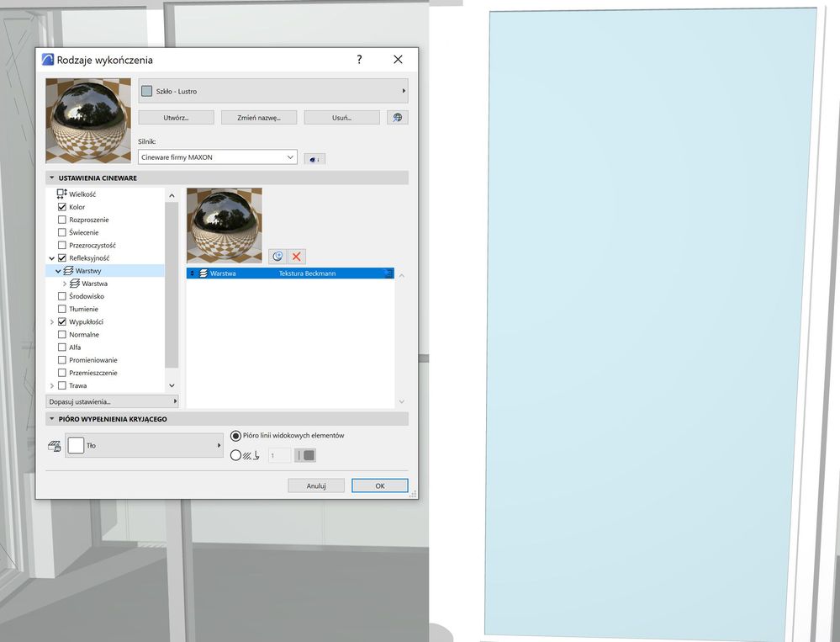Enable the Środowisko checkbox
This screenshot has height=642, width=840.
pos(62,296)
